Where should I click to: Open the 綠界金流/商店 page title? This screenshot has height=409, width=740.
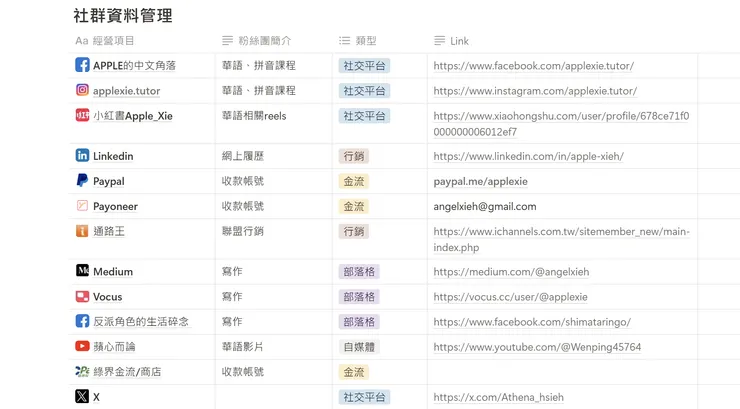click(x=127, y=372)
